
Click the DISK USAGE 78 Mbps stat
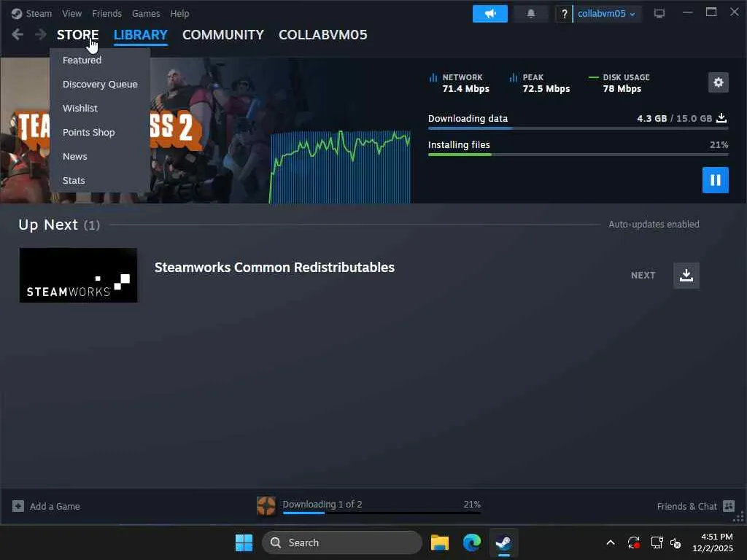(x=619, y=83)
